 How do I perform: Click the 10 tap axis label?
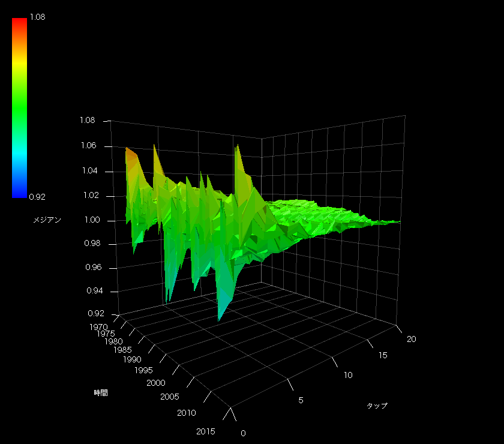tap(348, 375)
